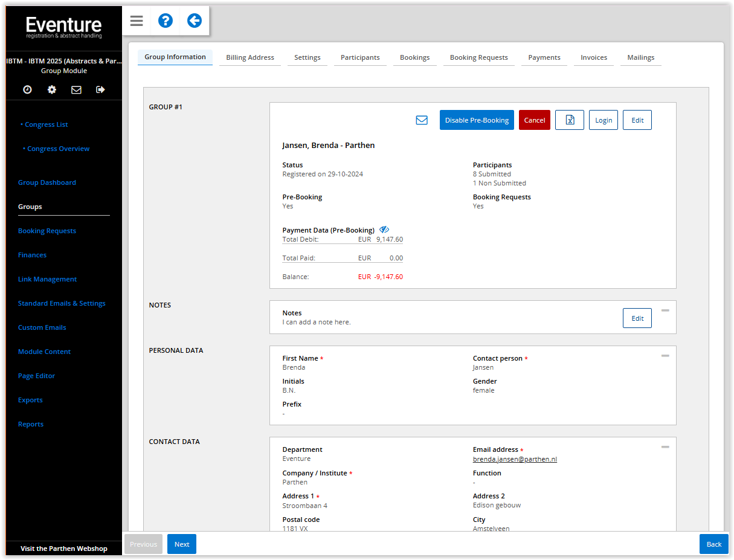734x560 pixels.
Task: Open brenda.jansen@parthen.nl email link
Action: tap(515, 459)
